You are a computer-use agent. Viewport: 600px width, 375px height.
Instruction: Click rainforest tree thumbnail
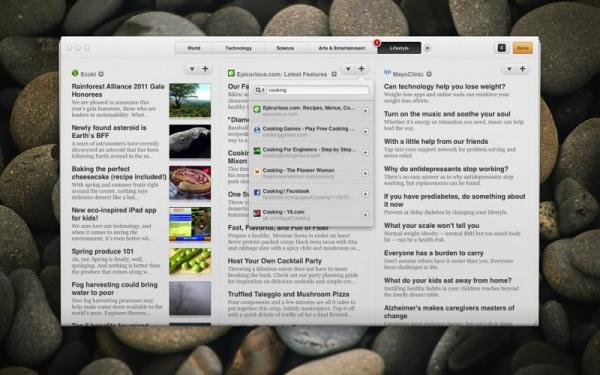click(190, 100)
